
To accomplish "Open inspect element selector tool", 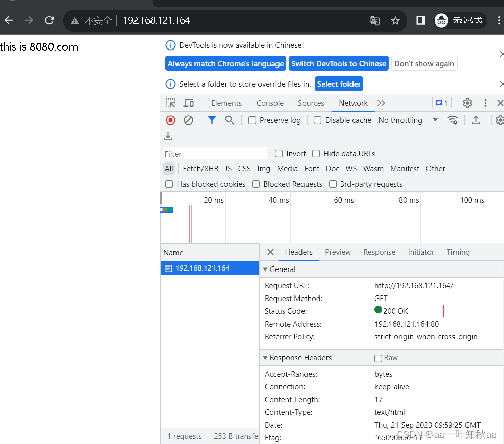I will coord(171,103).
